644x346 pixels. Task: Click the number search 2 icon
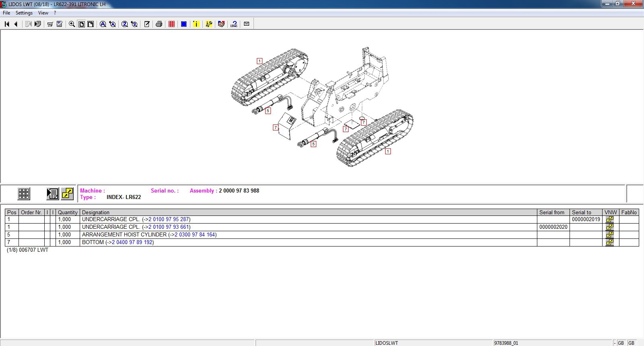point(125,24)
